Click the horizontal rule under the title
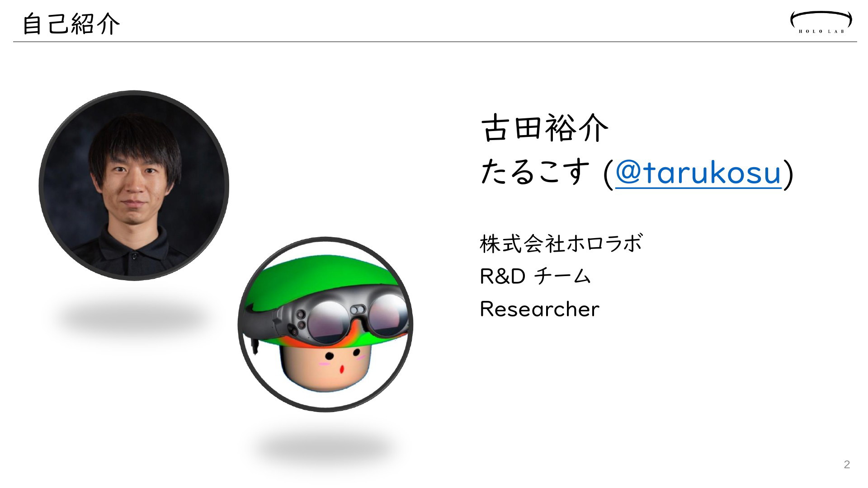 click(434, 42)
